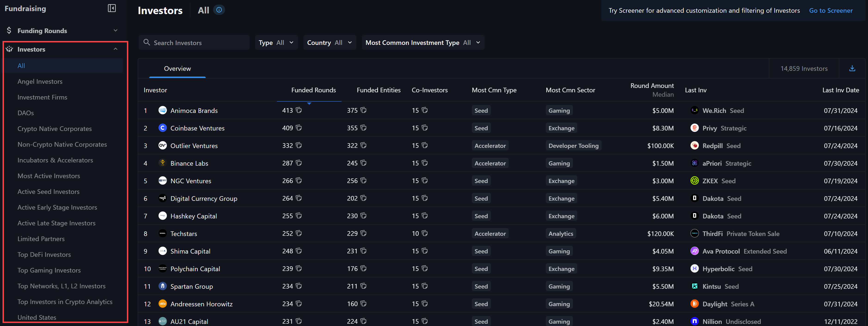Viewport: 868px width, 326px height.
Task: Download the investors list
Action: 852,68
